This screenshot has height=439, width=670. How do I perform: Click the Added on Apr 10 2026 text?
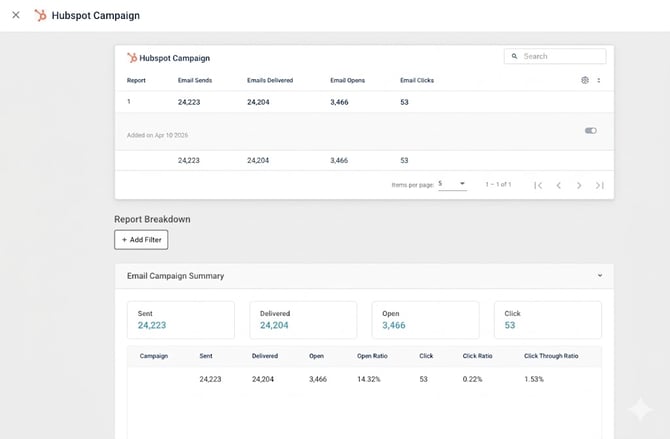[157, 135]
